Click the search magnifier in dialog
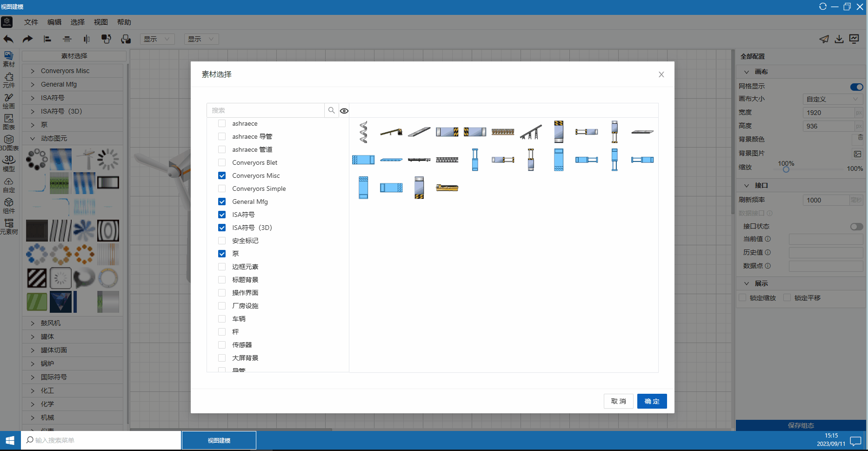The image size is (868, 451). tap(332, 110)
